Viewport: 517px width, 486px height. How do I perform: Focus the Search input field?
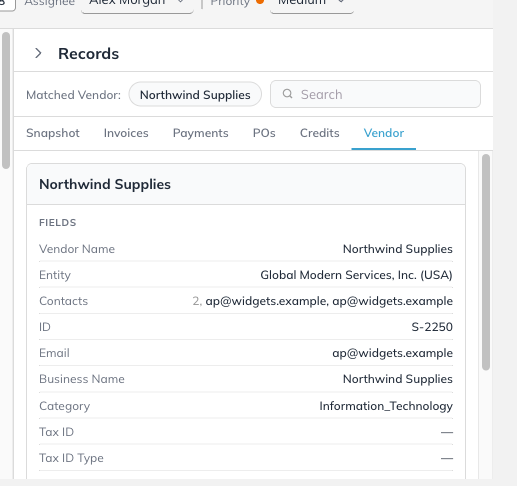pos(375,94)
